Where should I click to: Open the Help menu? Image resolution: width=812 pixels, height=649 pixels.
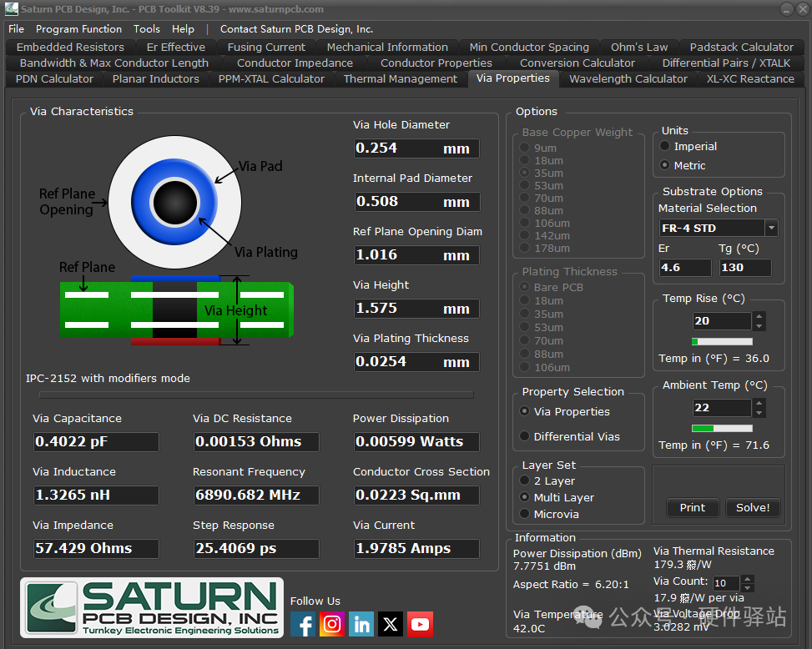pos(183,29)
